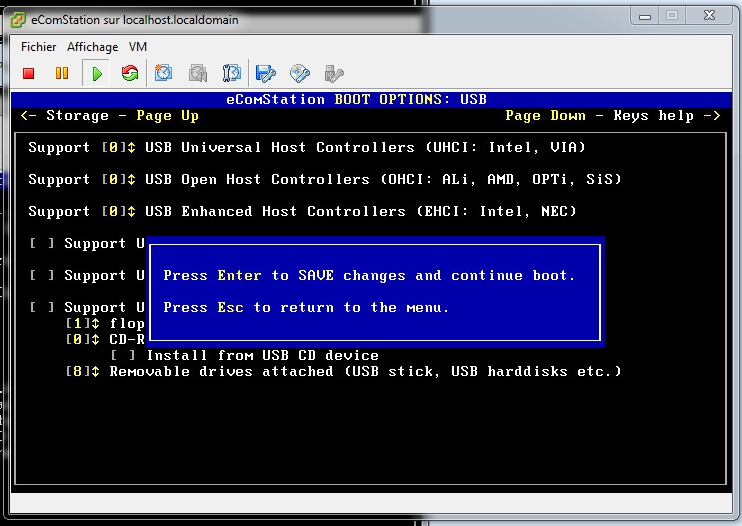Adjust the Removable drives attached count spinner
Screen dimensions: 742x526
pyautogui.click(x=82, y=371)
